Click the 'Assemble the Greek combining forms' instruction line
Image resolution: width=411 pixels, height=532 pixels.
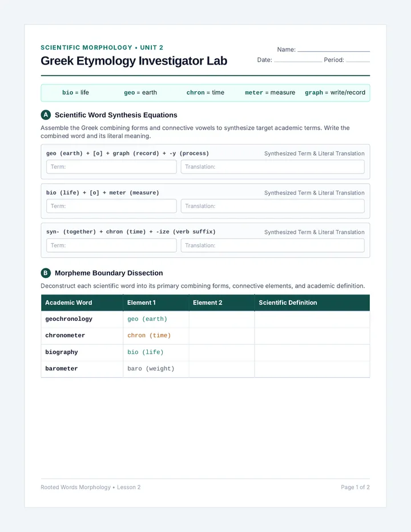click(195, 132)
